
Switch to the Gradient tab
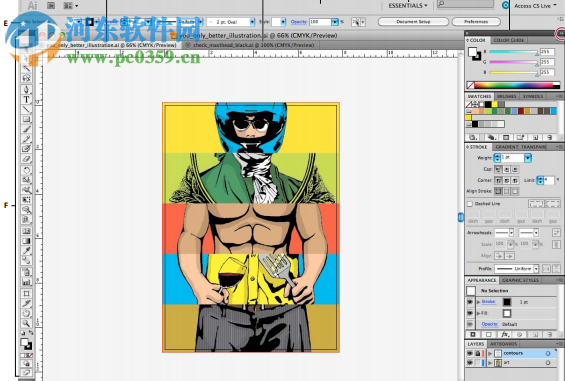[506, 147]
